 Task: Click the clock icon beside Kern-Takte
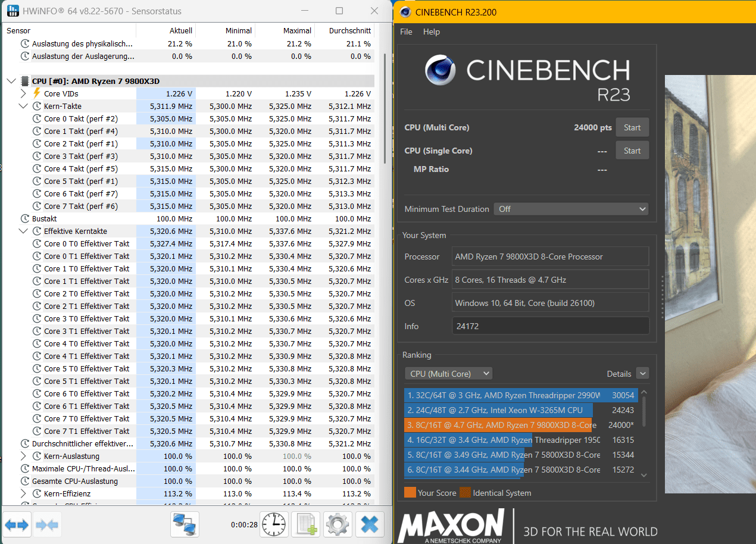(x=37, y=106)
